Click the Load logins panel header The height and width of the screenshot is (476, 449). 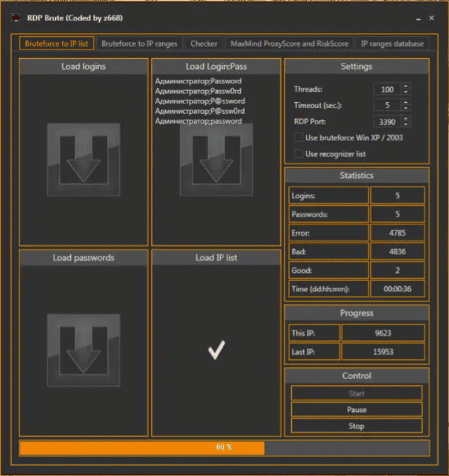click(84, 67)
